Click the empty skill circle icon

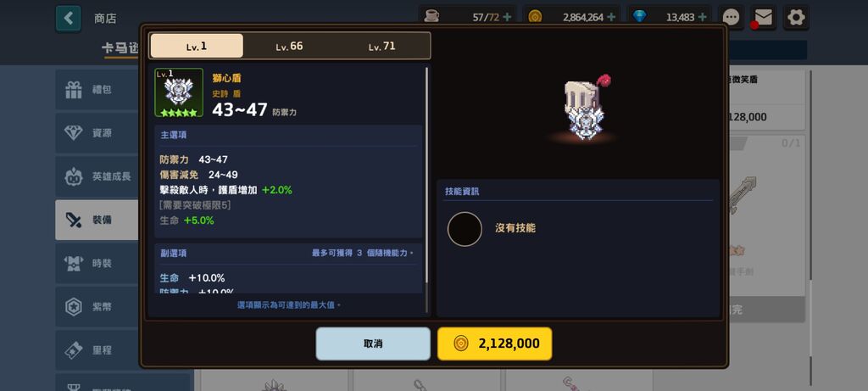465,229
